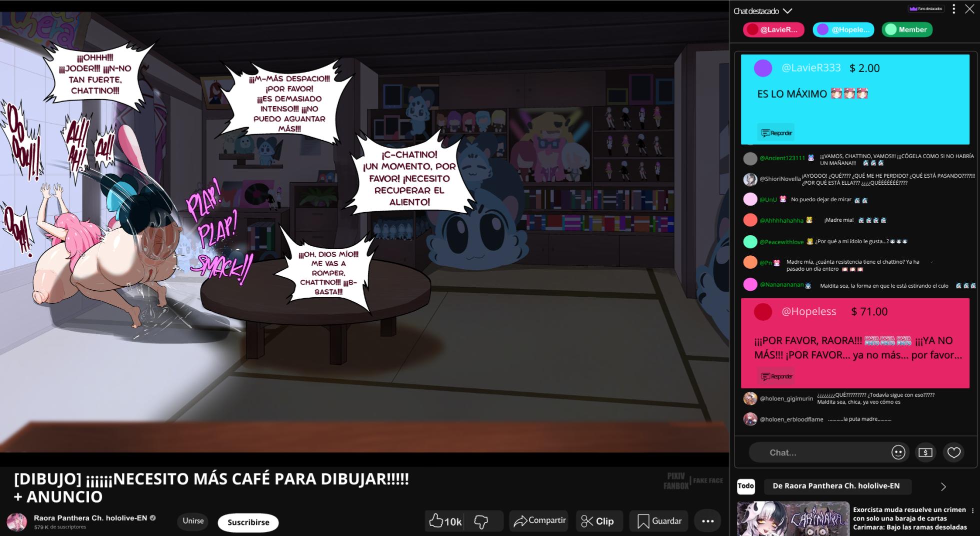Screen dimensions: 980x536
Task: Click the thumbs-down dislike icon
Action: click(481, 521)
